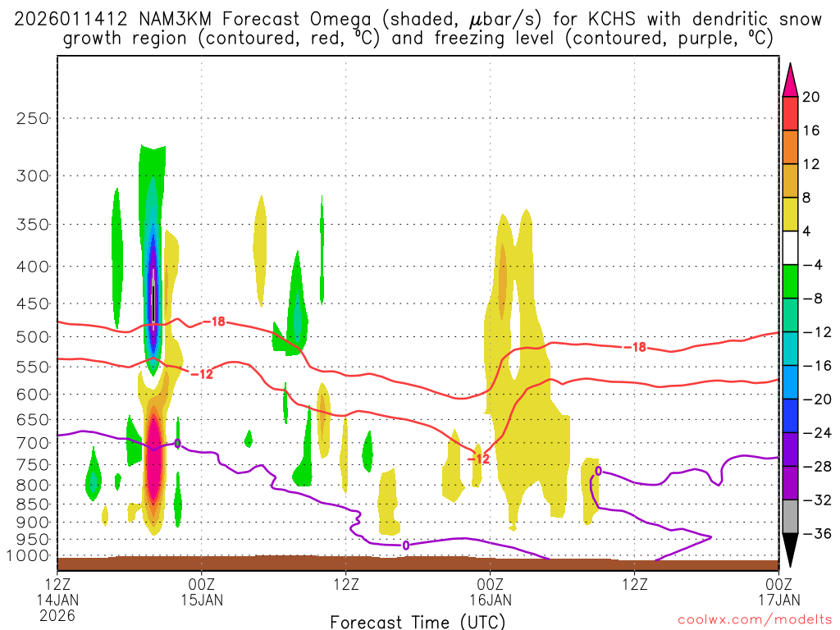Viewport: 840px width, 630px height.
Task: Open the coolwx.com/modelts link
Action: (x=755, y=620)
